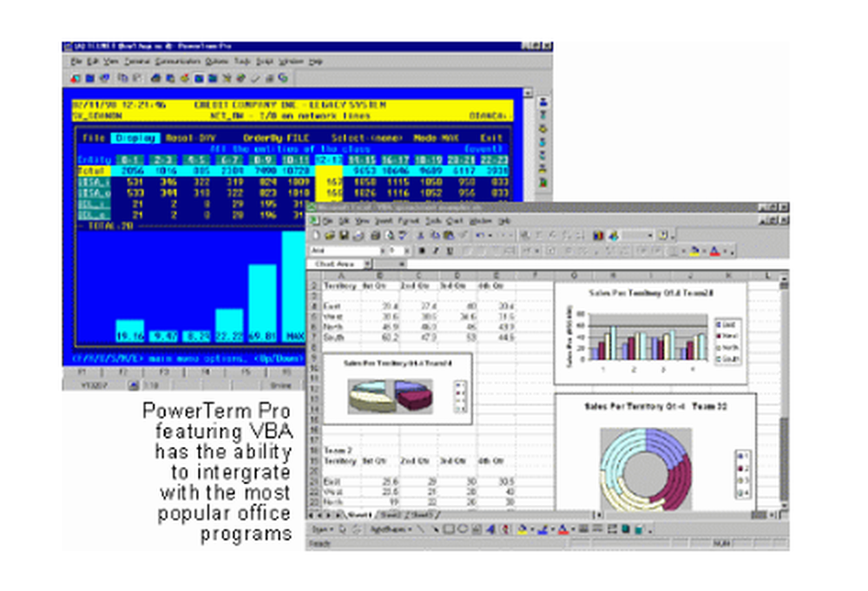
Task: Click the first icon in PowerTerm toolbar
Action: pyautogui.click(x=76, y=79)
